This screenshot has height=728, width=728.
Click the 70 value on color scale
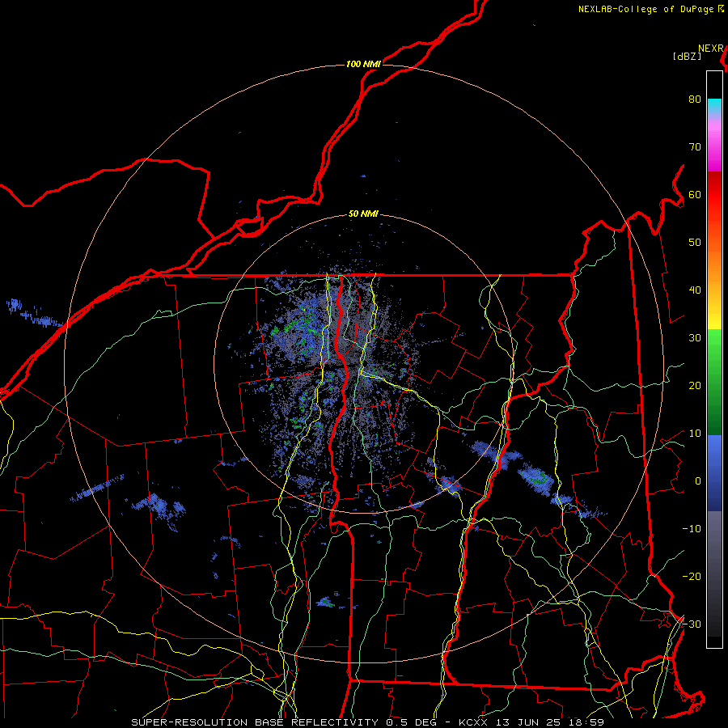click(x=695, y=146)
